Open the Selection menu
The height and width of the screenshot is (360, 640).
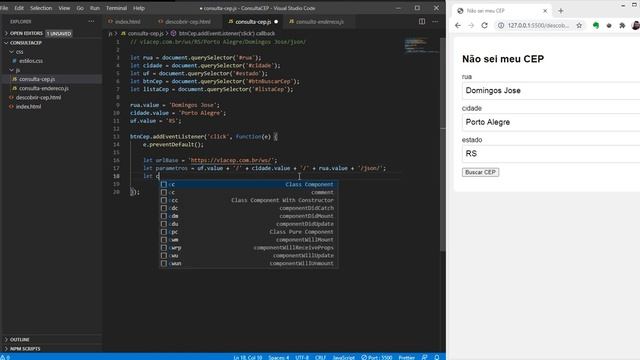tap(41, 8)
